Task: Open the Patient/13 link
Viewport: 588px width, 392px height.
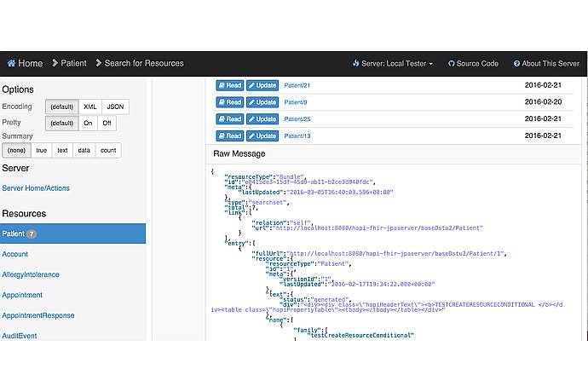Action: click(297, 135)
